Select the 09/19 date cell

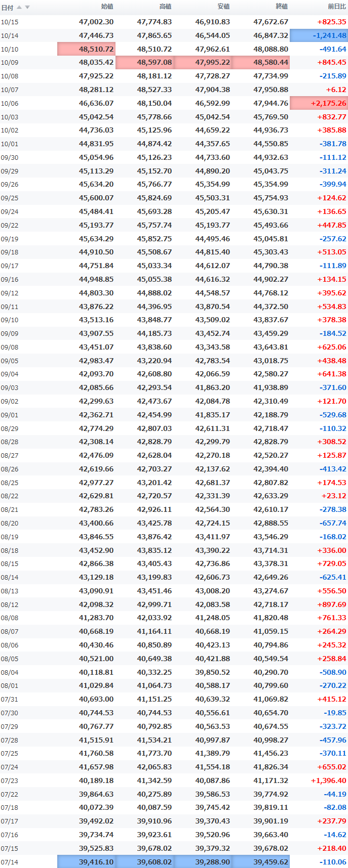point(10,239)
